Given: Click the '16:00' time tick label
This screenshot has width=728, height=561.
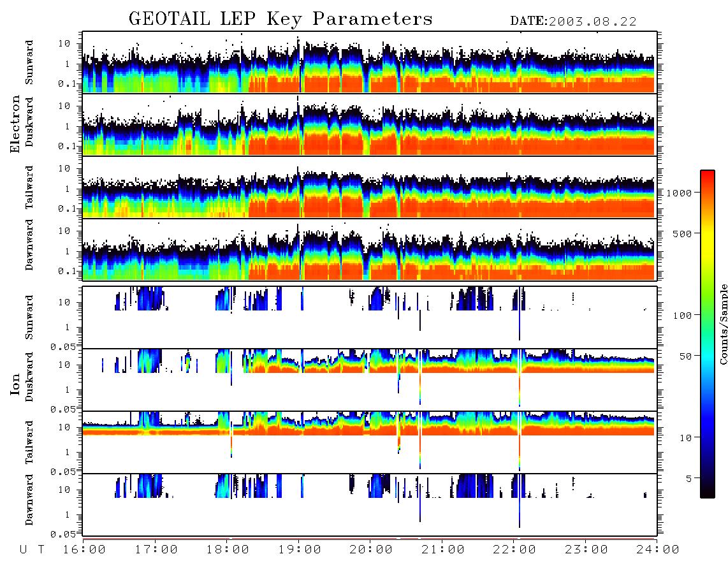Looking at the screenshot, I should (x=85, y=550).
